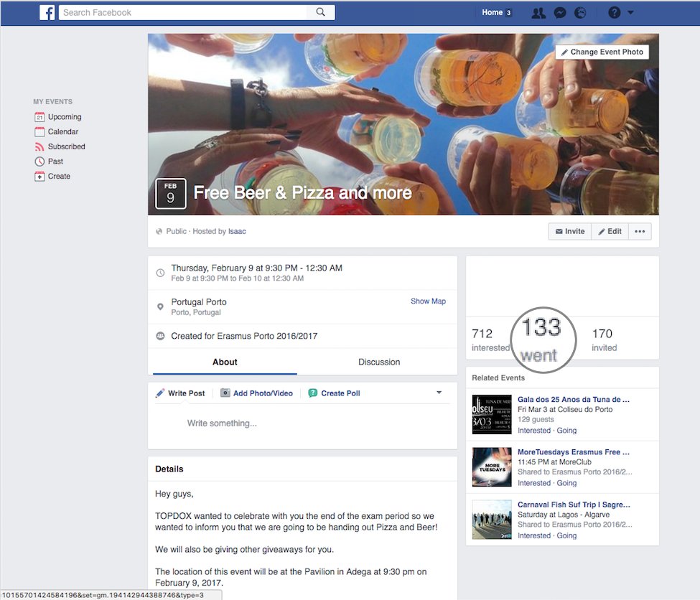
Task: Select Add Photo/Video option
Action: [x=263, y=393]
